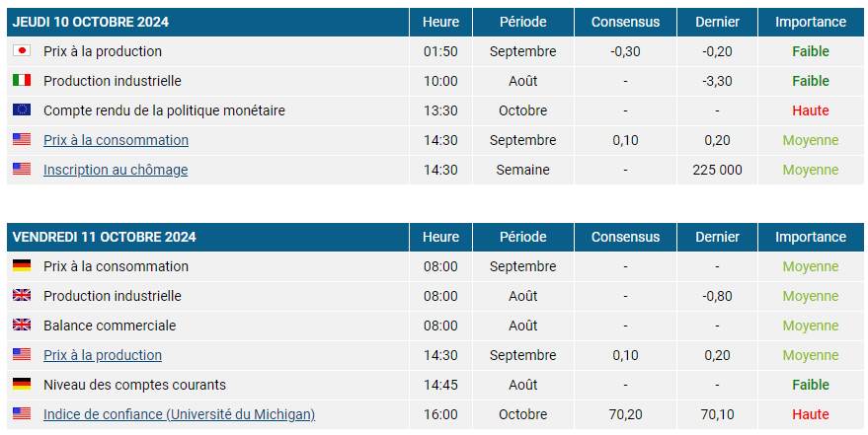Screen dimensions: 868x435
Task: Click Faible importance on Niveau des comptes courants
Action: (x=811, y=385)
